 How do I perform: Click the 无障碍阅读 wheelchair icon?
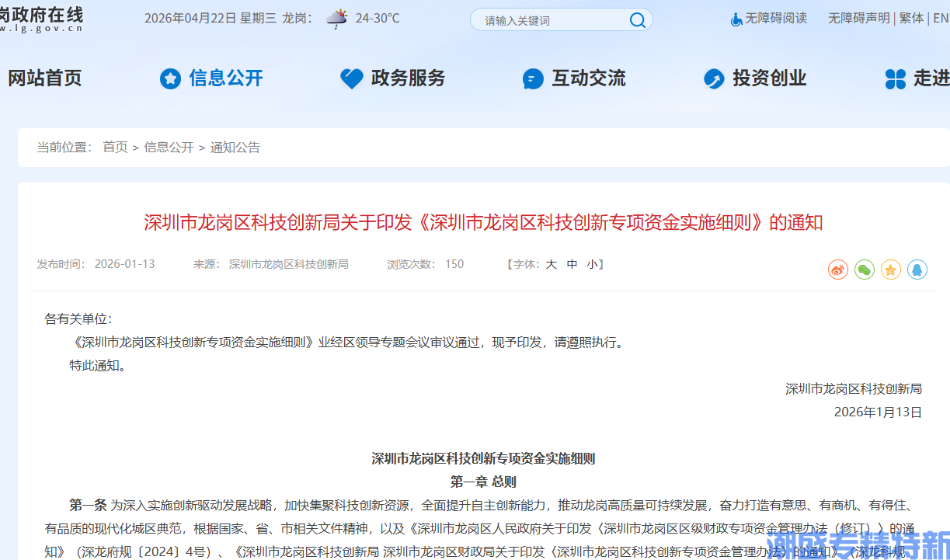736,19
